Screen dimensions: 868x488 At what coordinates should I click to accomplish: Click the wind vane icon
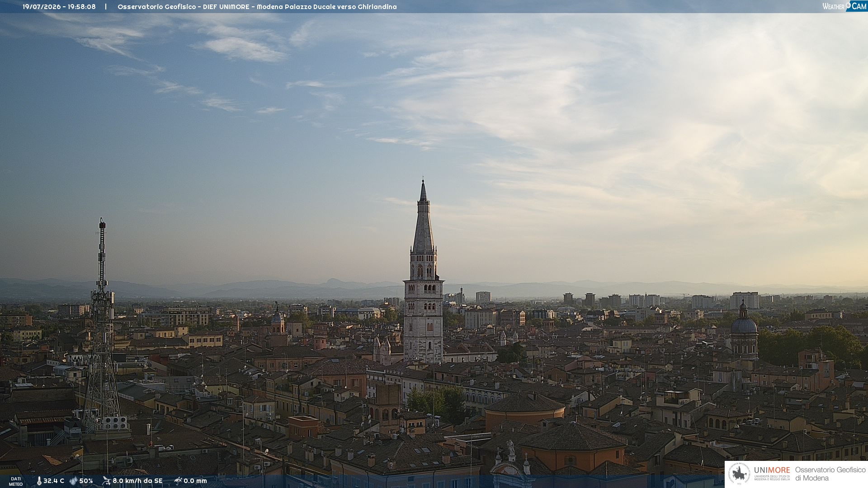click(106, 481)
